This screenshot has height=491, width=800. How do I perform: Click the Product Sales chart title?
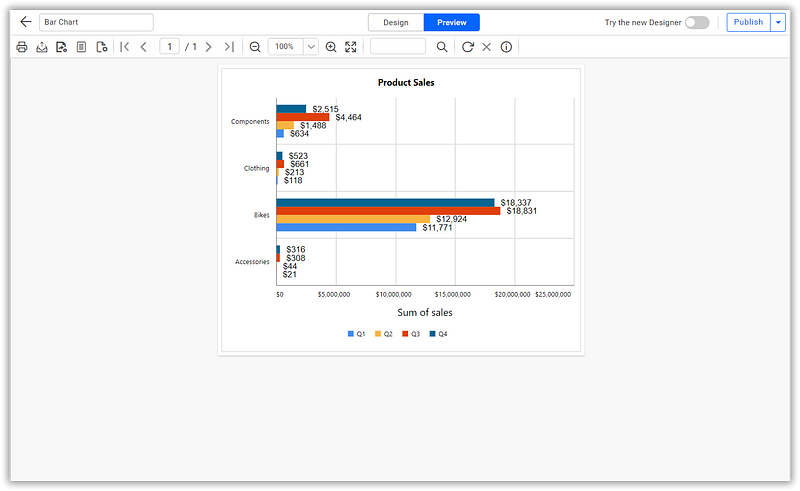[x=406, y=83]
